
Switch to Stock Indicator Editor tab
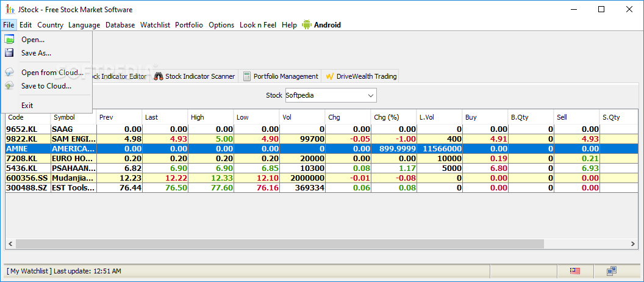[120, 76]
